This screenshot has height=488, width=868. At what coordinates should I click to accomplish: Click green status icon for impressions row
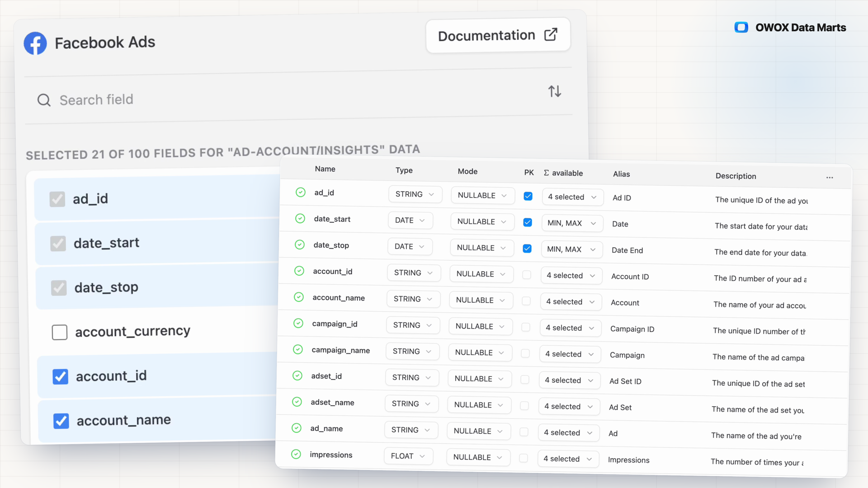pyautogui.click(x=296, y=455)
